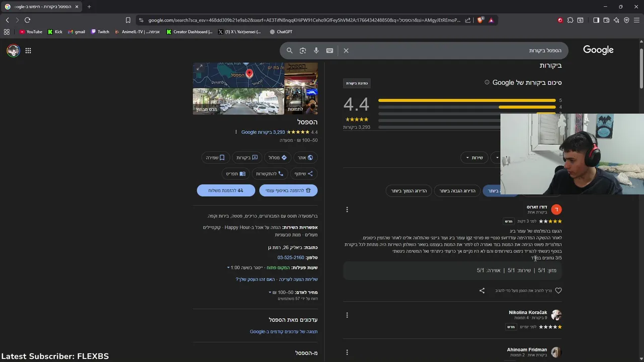Click the להתקשרות call button
Image resolution: width=644 pixels, height=362 pixels.
(x=270, y=173)
